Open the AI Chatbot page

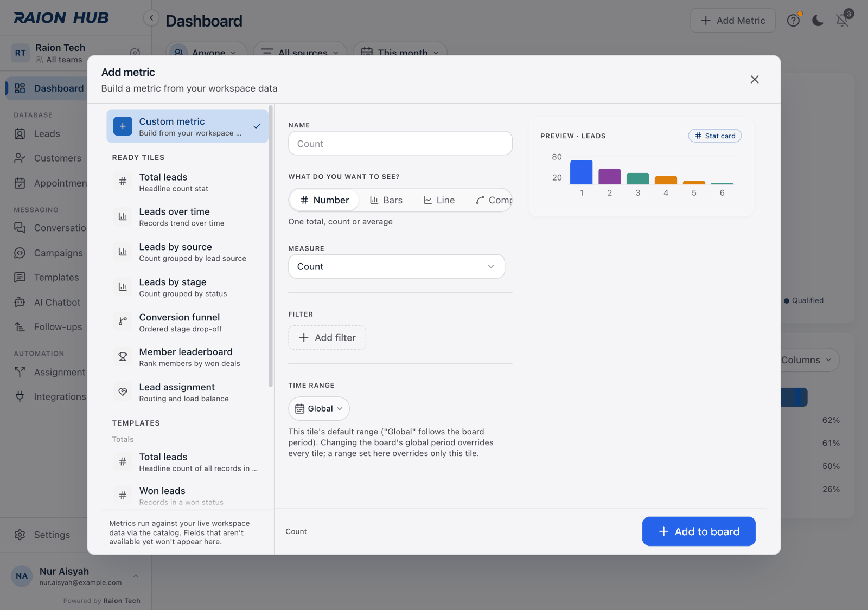(48, 302)
